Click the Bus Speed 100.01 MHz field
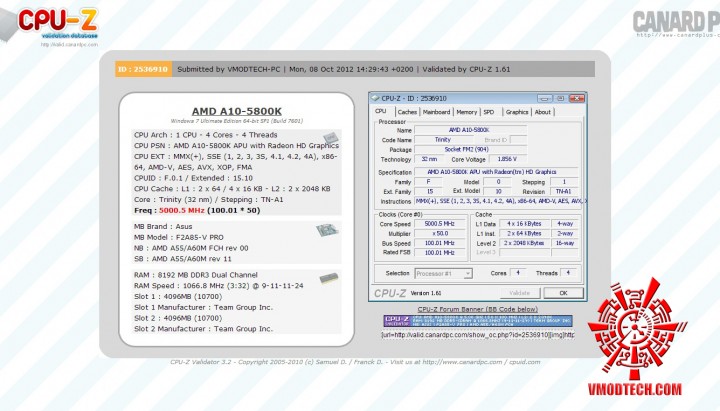The width and height of the screenshot is (720, 411). (439, 243)
